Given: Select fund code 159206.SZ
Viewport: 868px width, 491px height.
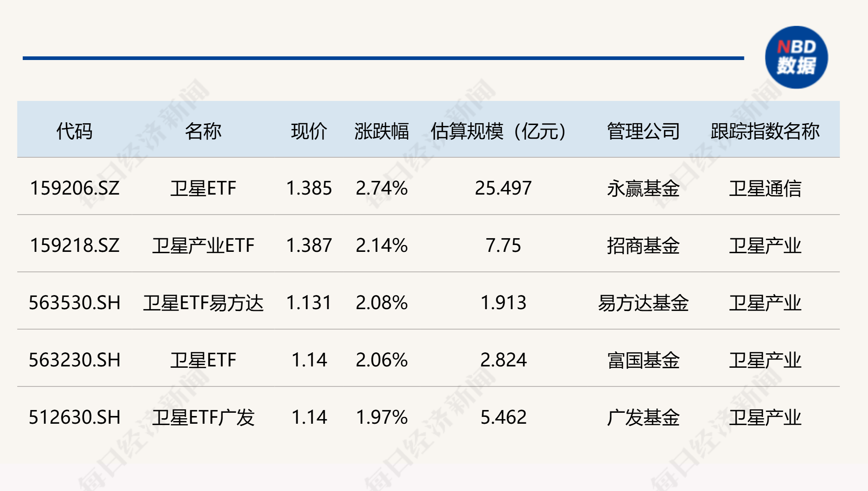Looking at the screenshot, I should pyautogui.click(x=75, y=188).
